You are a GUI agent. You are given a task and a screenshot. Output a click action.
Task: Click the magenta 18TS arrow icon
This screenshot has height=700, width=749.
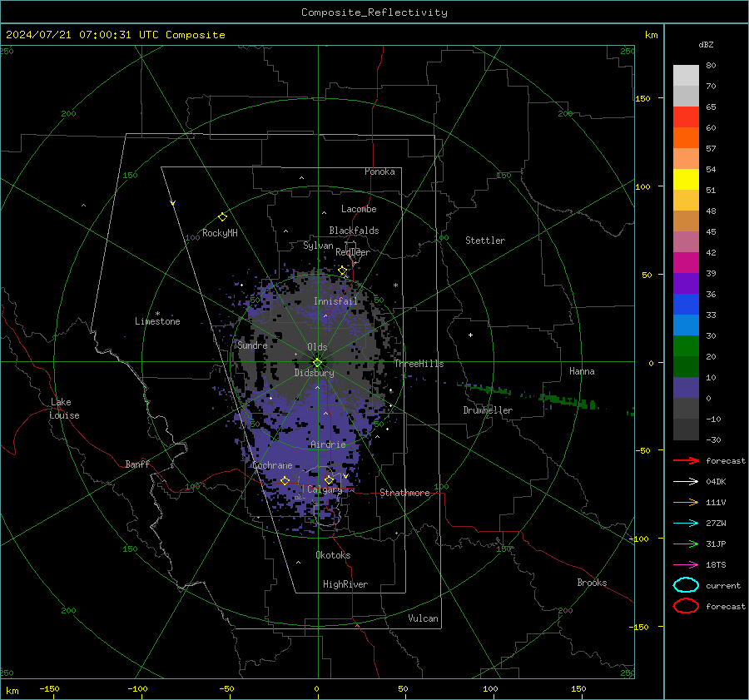point(686,565)
